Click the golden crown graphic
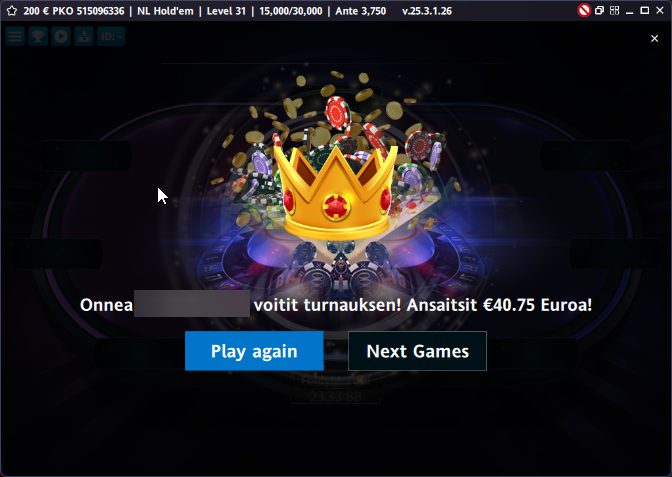Viewport: 672px width, 477px height. 336,192
